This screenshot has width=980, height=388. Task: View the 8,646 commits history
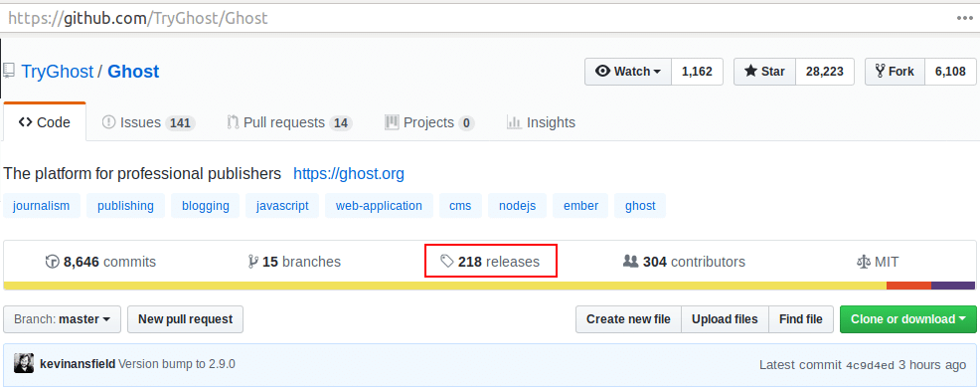[x=100, y=262]
